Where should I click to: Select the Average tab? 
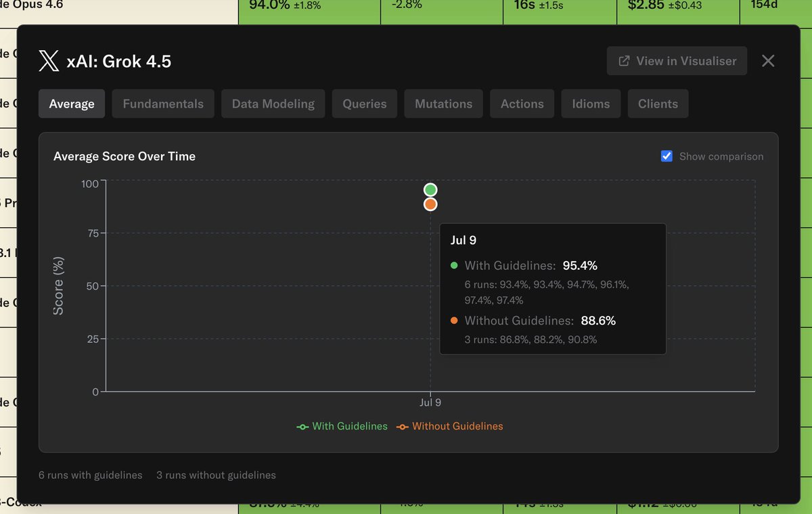click(x=72, y=103)
